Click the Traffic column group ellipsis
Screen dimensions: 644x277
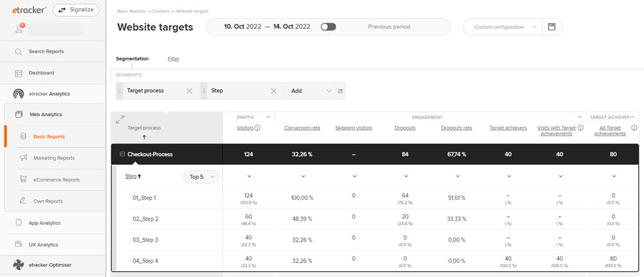(268, 117)
